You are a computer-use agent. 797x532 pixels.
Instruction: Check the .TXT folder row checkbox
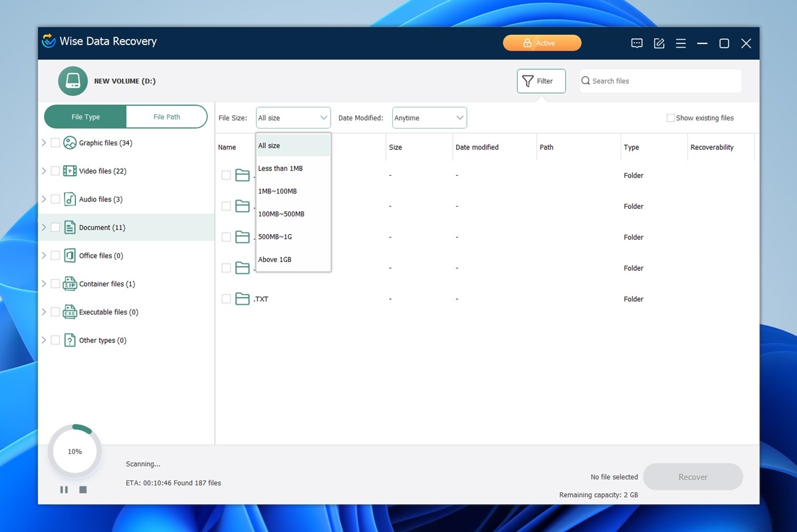point(226,299)
